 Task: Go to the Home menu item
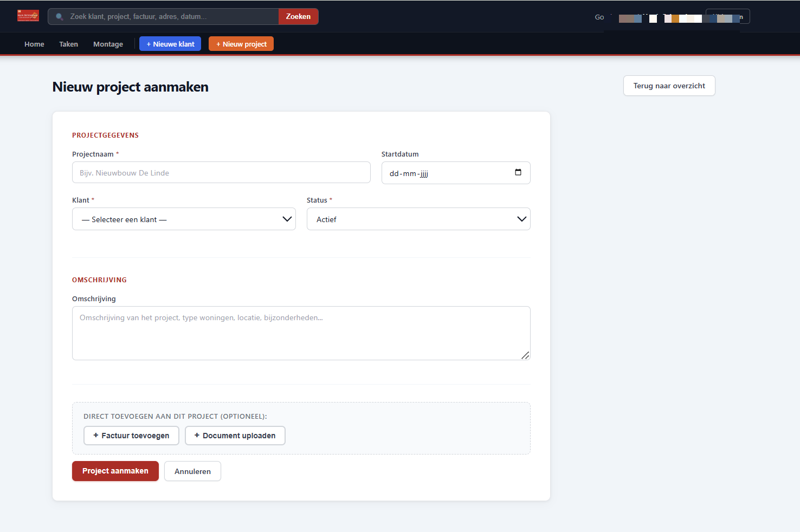click(x=34, y=44)
